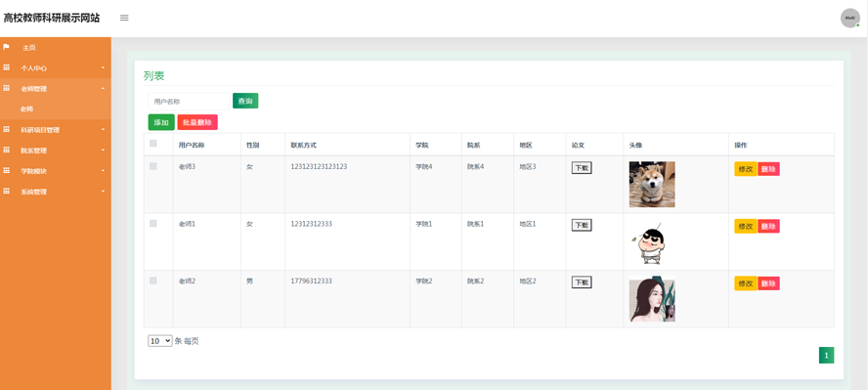Viewport: 868px width, 390px height.
Task: Click the name cell 老师2
Action: tap(187, 281)
